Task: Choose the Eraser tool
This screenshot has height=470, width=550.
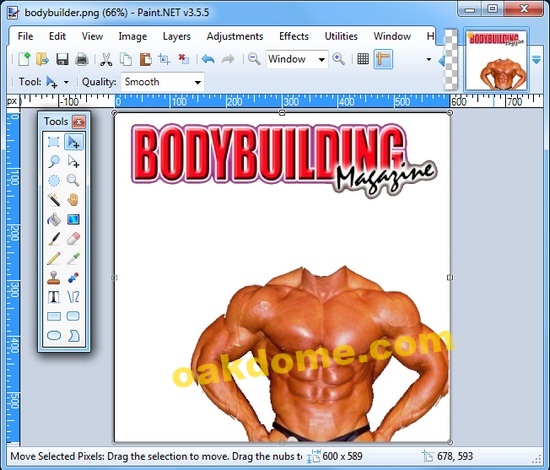Action: (73, 239)
